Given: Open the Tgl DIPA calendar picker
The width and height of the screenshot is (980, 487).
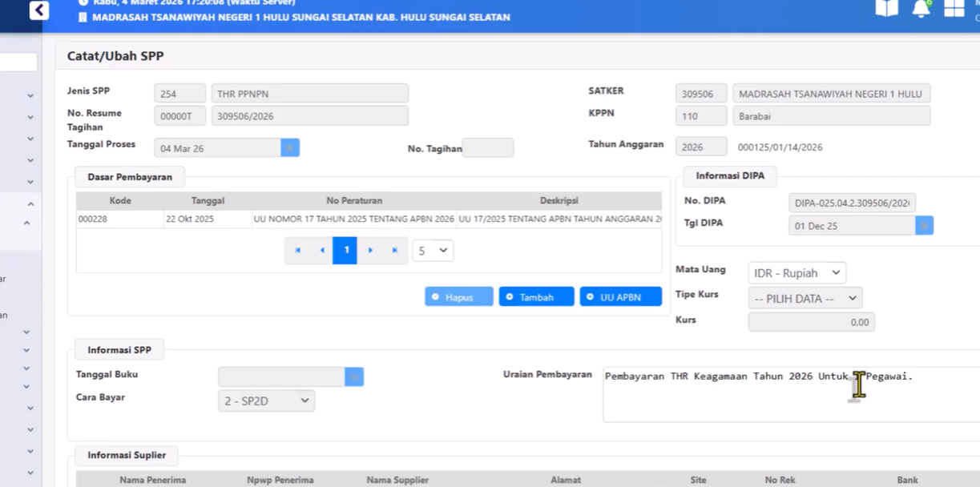Looking at the screenshot, I should (x=924, y=226).
